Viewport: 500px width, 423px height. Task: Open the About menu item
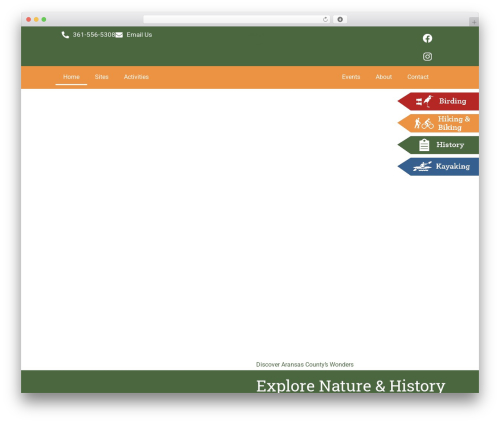[x=384, y=77]
